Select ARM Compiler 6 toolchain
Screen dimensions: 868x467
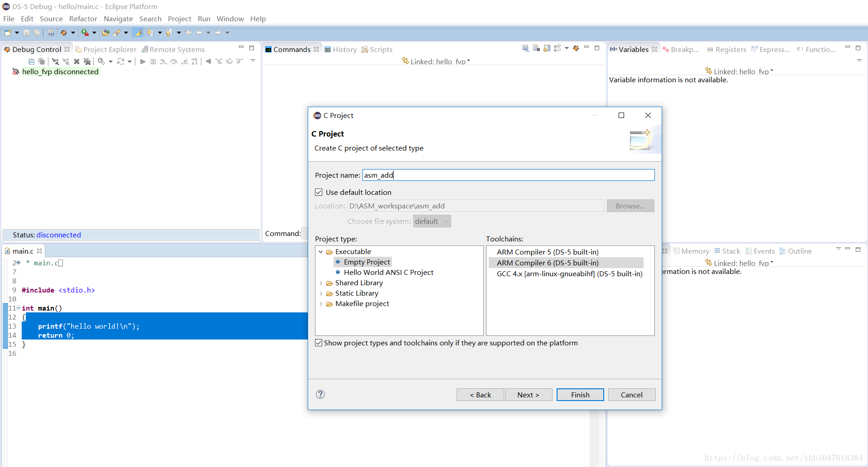[548, 263]
